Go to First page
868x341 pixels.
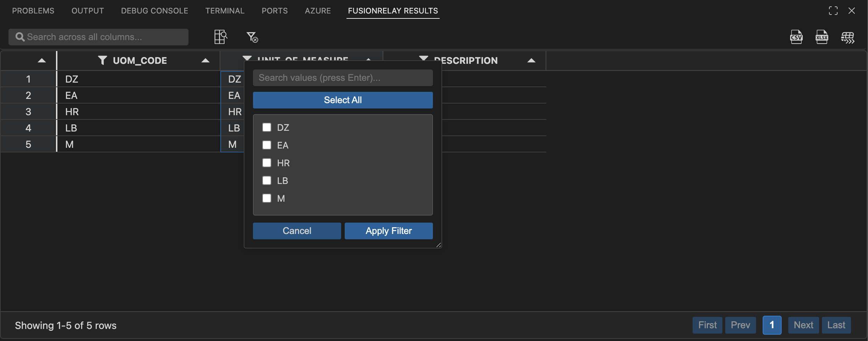coord(707,325)
